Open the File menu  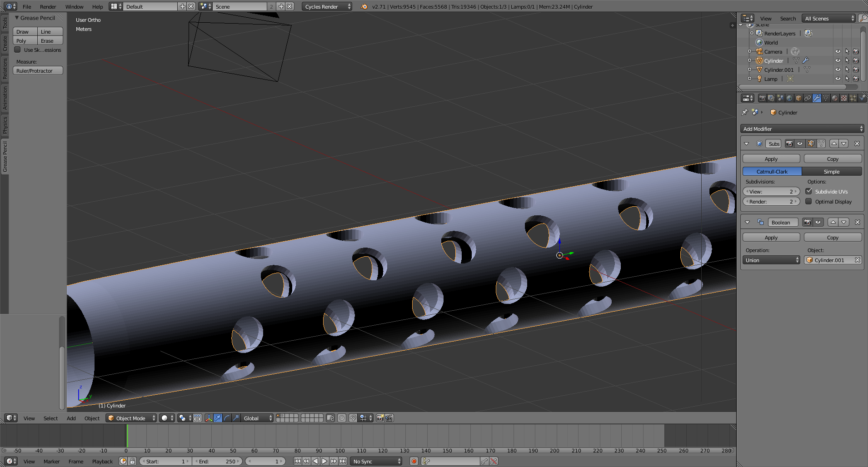[27, 6]
